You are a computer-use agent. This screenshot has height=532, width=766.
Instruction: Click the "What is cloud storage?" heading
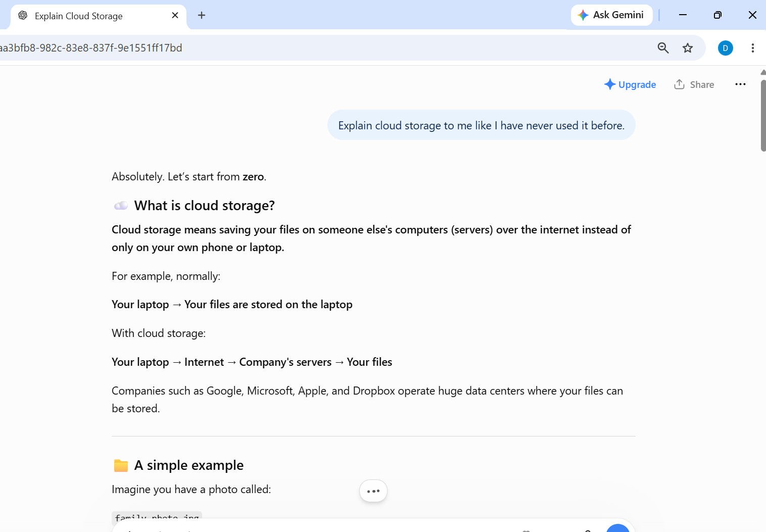[x=205, y=206]
